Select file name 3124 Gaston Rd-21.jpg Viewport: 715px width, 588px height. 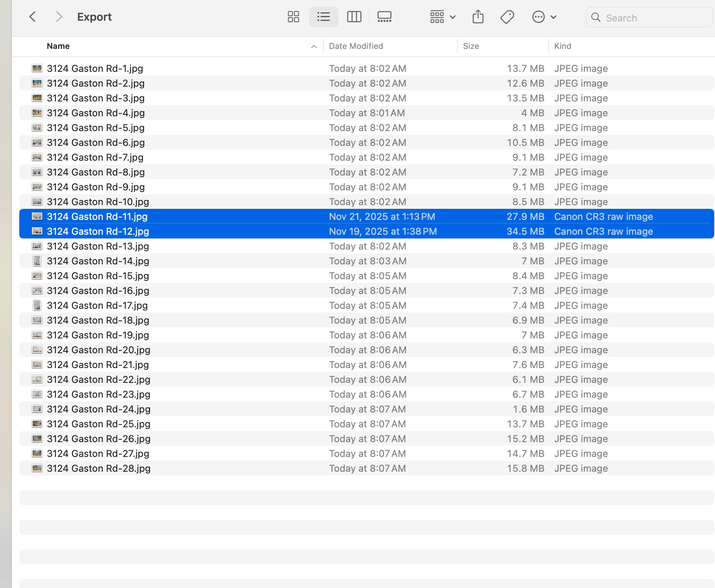(x=98, y=365)
